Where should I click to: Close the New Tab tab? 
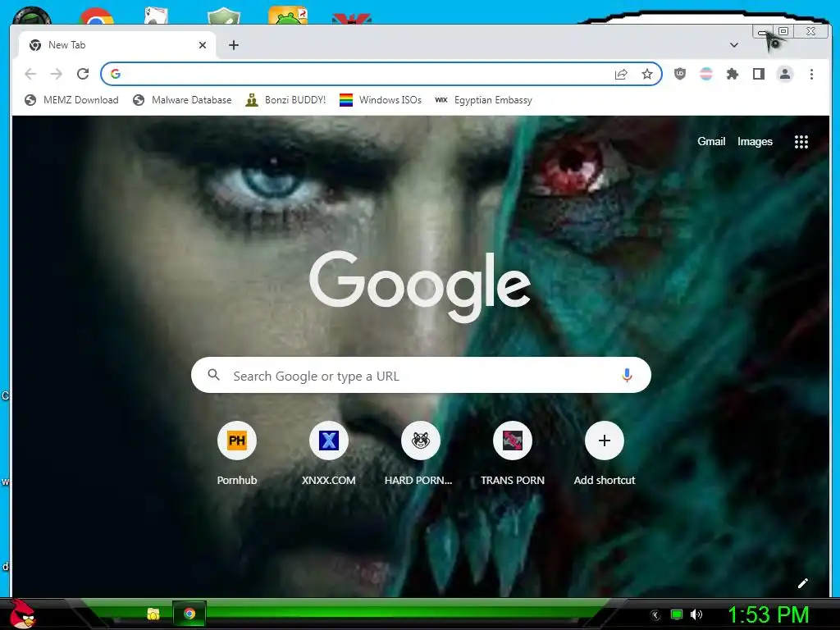(x=202, y=45)
